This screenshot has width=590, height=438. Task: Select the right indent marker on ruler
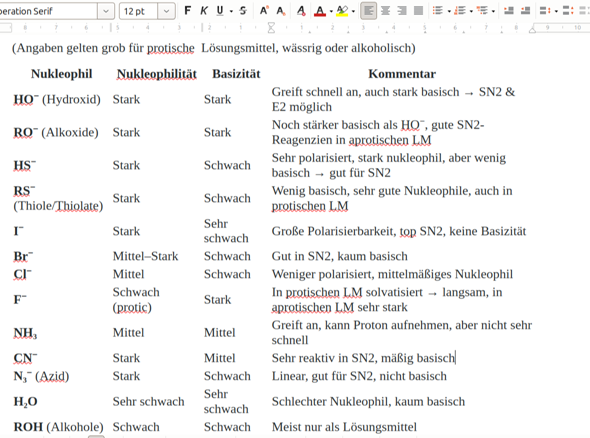tap(532, 29)
